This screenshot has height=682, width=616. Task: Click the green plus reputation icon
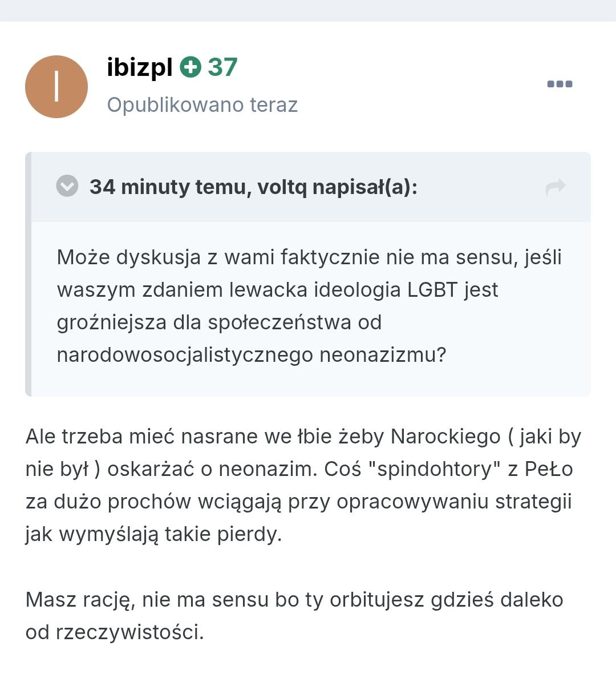click(x=191, y=67)
